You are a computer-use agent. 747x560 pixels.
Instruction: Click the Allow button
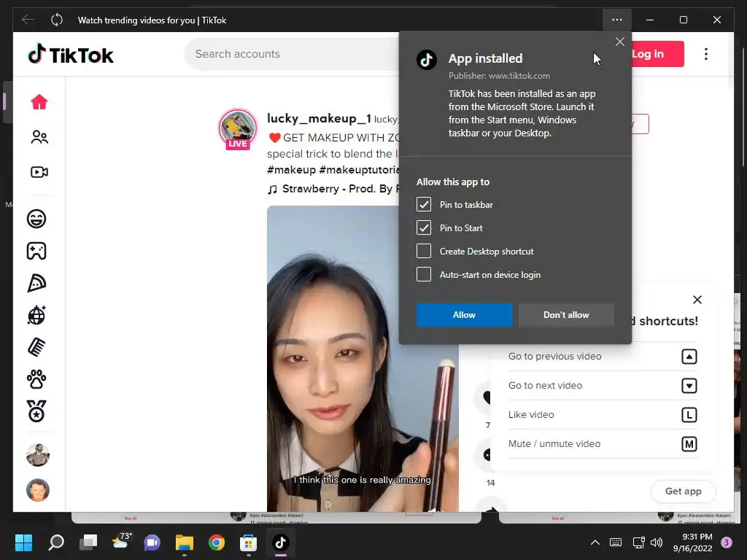(464, 315)
